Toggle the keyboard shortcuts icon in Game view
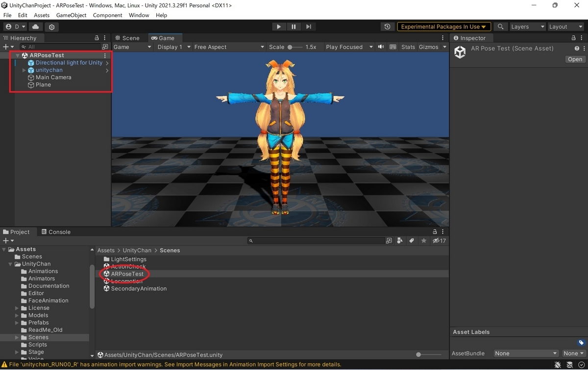Image resolution: width=588 pixels, height=370 pixels. pos(393,47)
